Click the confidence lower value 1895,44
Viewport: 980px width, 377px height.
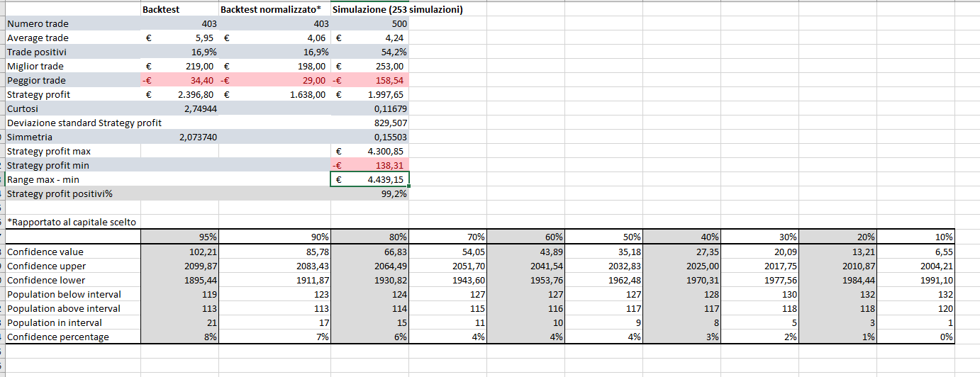tap(180, 280)
